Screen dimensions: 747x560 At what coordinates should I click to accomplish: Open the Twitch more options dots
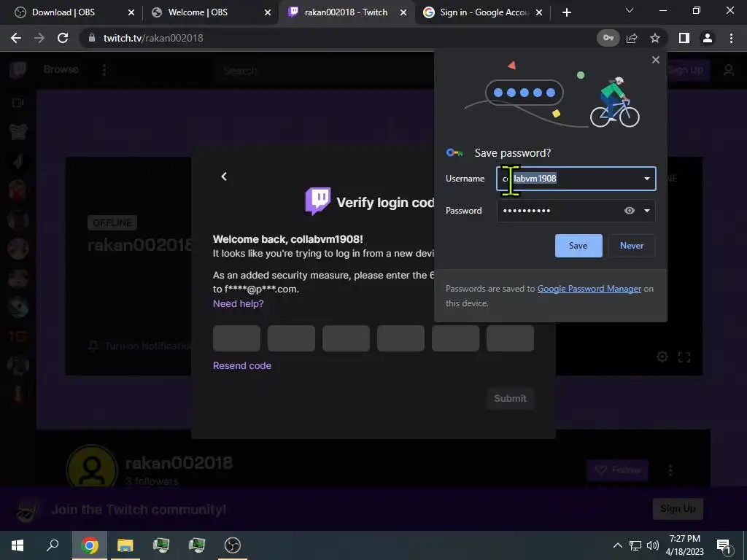pyautogui.click(x=104, y=70)
